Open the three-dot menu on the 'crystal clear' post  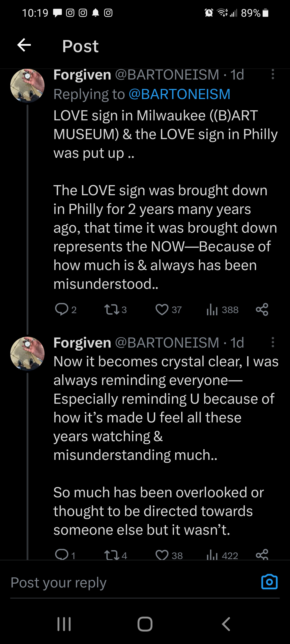[273, 342]
